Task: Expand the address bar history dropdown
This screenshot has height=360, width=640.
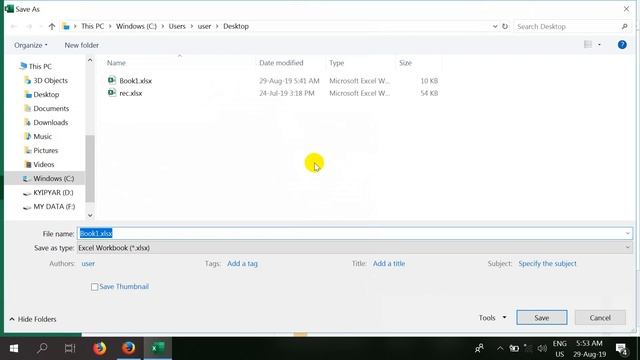Action: 495,27
